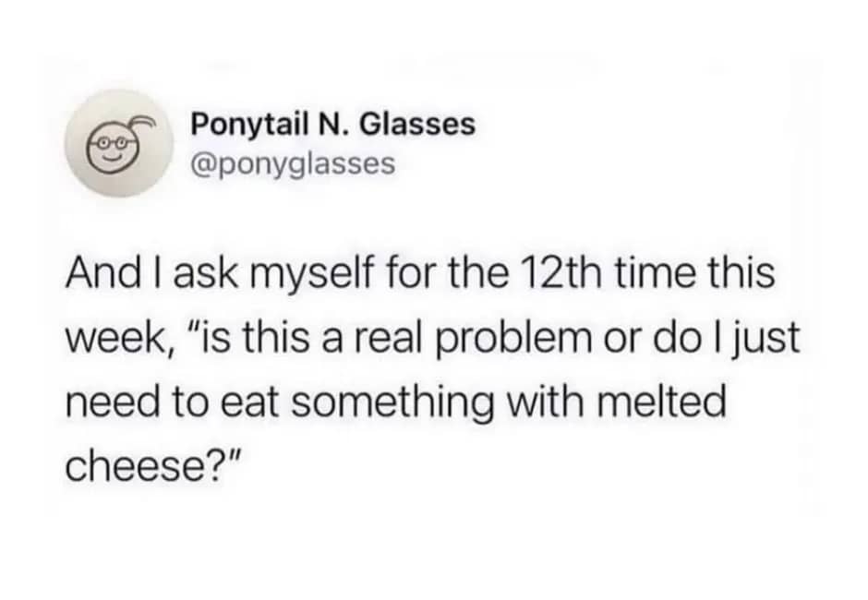Click the @ponyglasses handle
Viewport: 868px width, 600px height.
click(x=292, y=163)
